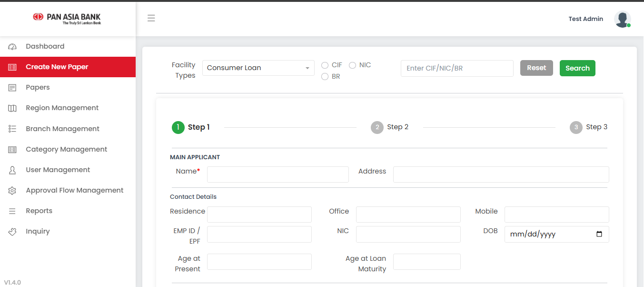Click the green Search button
This screenshot has height=287, width=644.
577,68
